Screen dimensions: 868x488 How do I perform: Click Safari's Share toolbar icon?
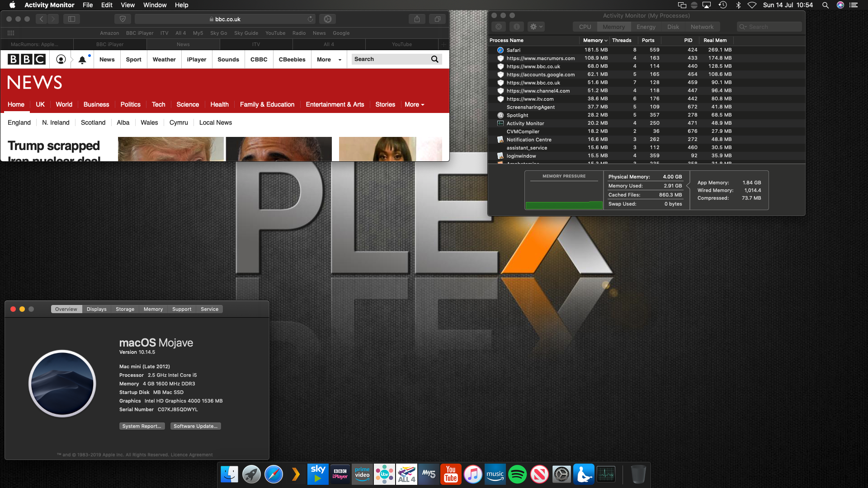[x=417, y=19]
